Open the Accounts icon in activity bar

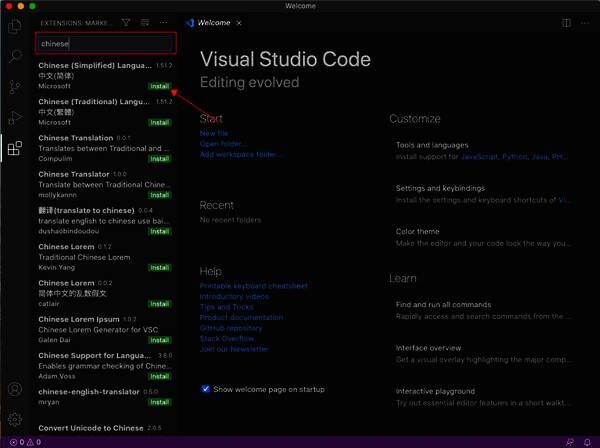point(14,389)
